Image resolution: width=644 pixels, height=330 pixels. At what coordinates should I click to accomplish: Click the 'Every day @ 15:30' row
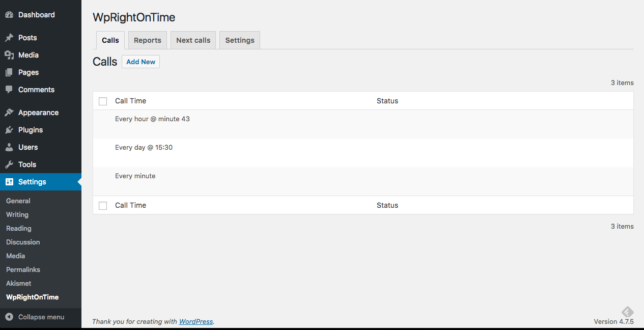point(363,153)
